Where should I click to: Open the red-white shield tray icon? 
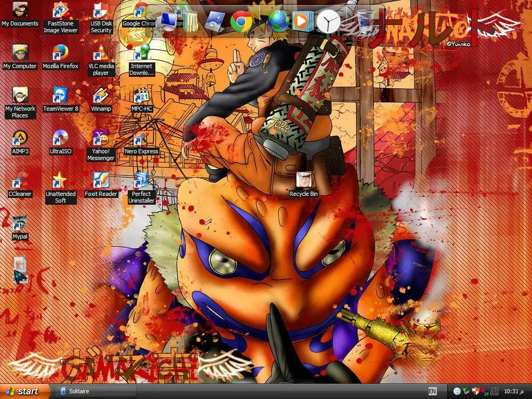[476, 392]
